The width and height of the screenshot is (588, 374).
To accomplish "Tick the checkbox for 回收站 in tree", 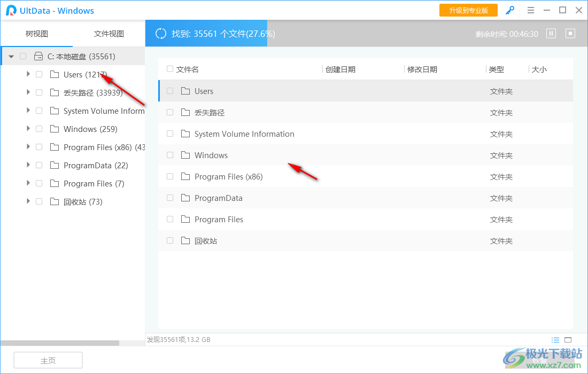I will pos(38,201).
